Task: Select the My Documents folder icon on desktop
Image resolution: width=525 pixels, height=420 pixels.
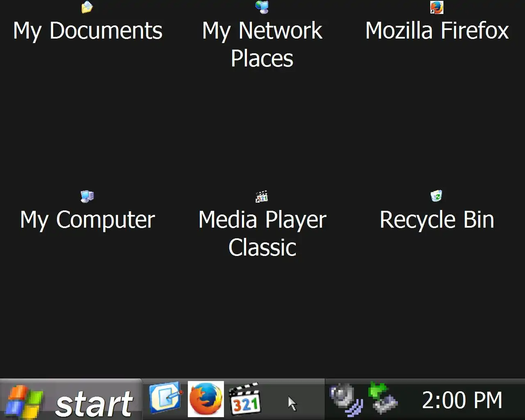Action: point(87,7)
